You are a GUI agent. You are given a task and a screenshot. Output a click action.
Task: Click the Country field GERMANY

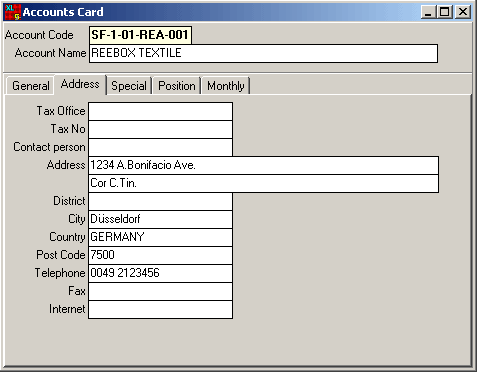click(x=160, y=237)
